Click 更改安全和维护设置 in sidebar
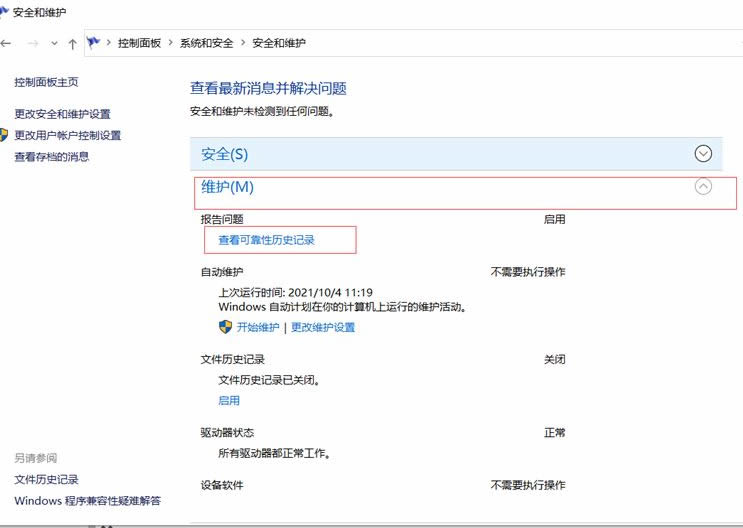Image resolution: width=743 pixels, height=528 pixels. tap(62, 114)
